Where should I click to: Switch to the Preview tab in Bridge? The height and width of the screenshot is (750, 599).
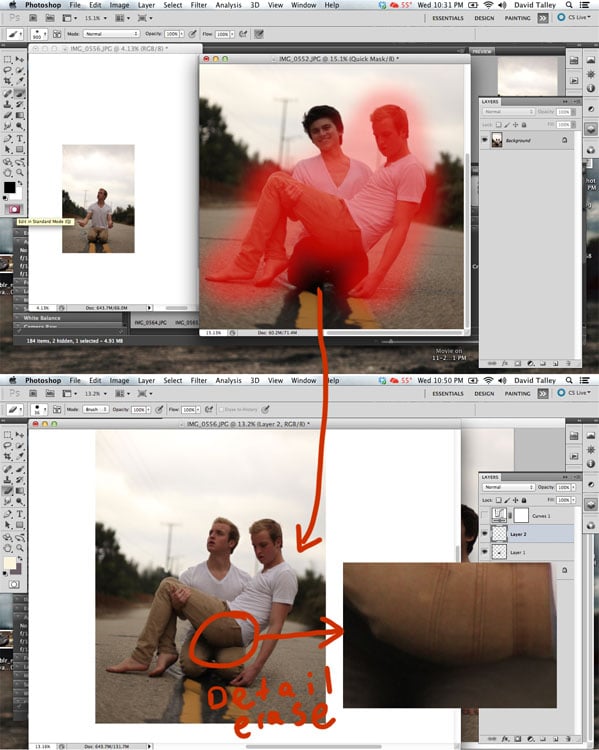(482, 51)
